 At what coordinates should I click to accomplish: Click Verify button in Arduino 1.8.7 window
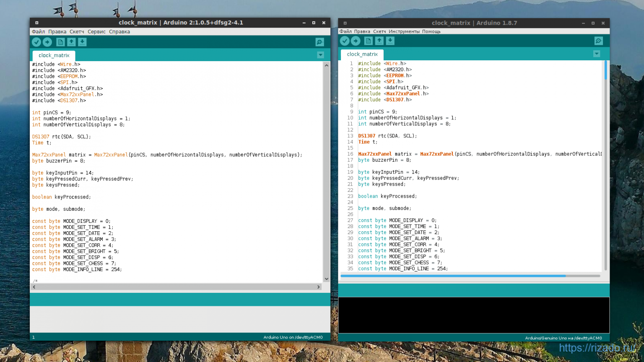point(345,41)
